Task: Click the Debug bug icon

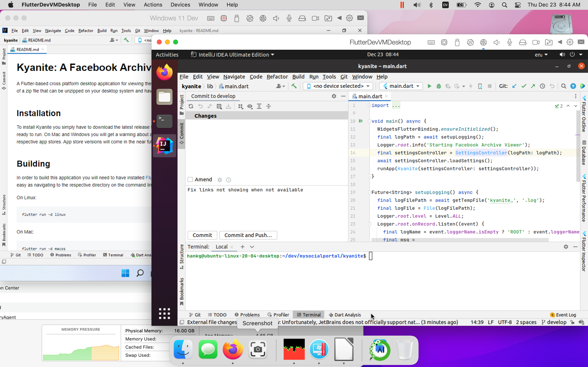Action: click(439, 86)
